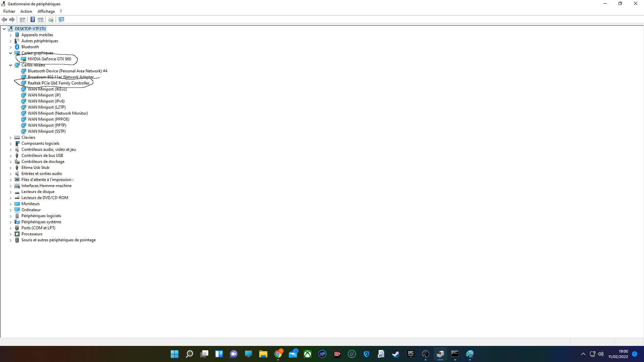Collapse the Cartes réseau category
The image size is (644, 362).
pos(10,65)
